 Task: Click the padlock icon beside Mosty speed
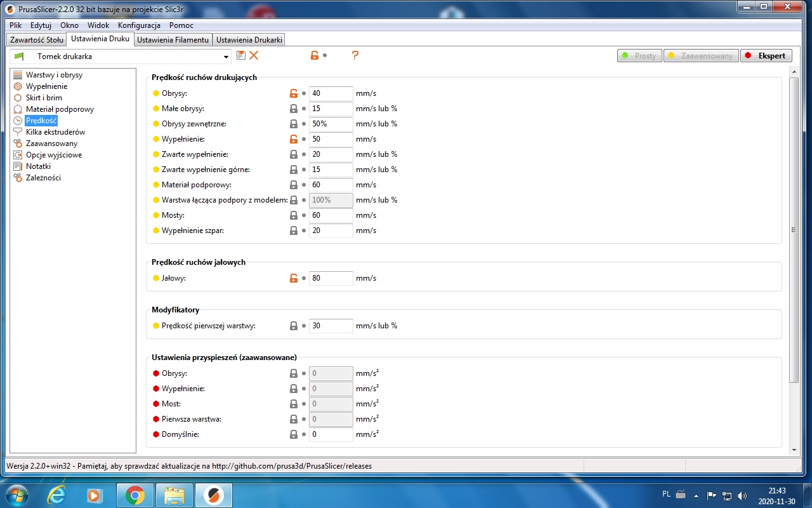293,215
